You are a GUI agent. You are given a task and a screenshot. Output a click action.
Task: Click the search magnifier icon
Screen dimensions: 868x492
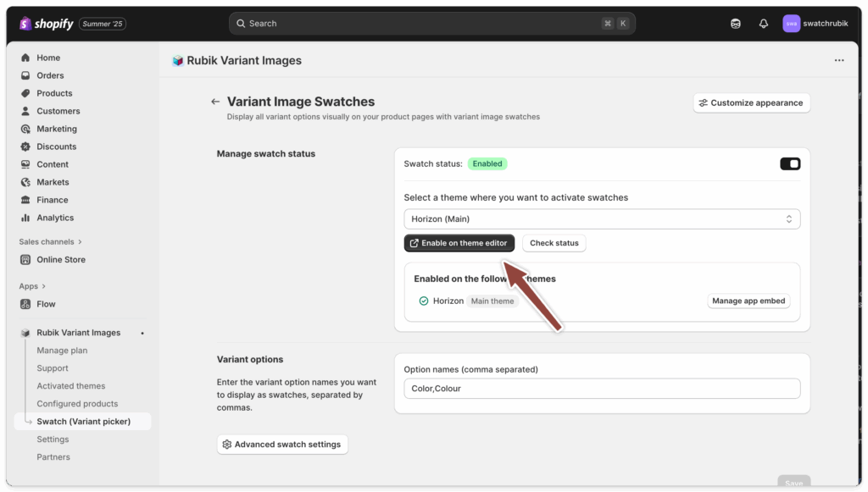(241, 24)
